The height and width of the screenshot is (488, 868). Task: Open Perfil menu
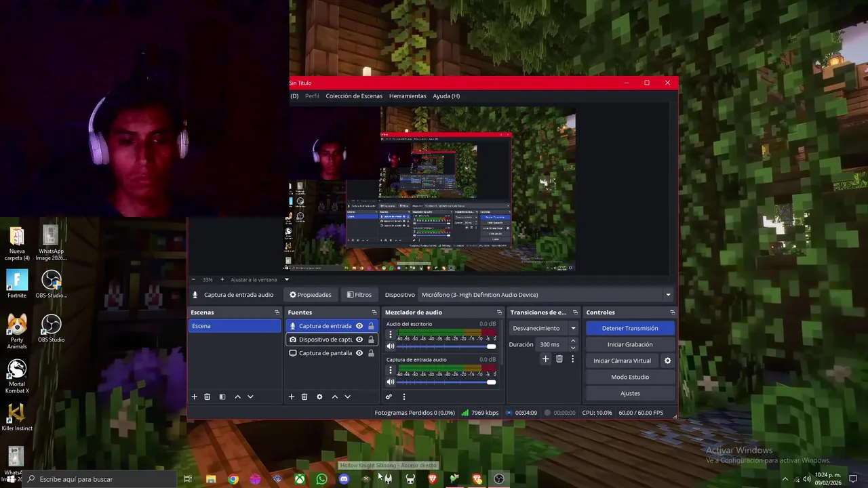coord(312,96)
